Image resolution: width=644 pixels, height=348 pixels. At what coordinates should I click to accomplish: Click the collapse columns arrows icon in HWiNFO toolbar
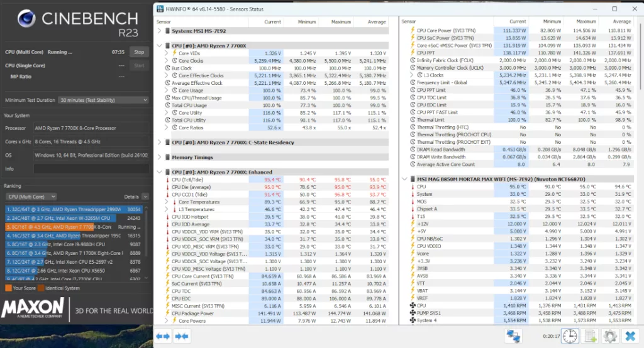click(x=182, y=337)
